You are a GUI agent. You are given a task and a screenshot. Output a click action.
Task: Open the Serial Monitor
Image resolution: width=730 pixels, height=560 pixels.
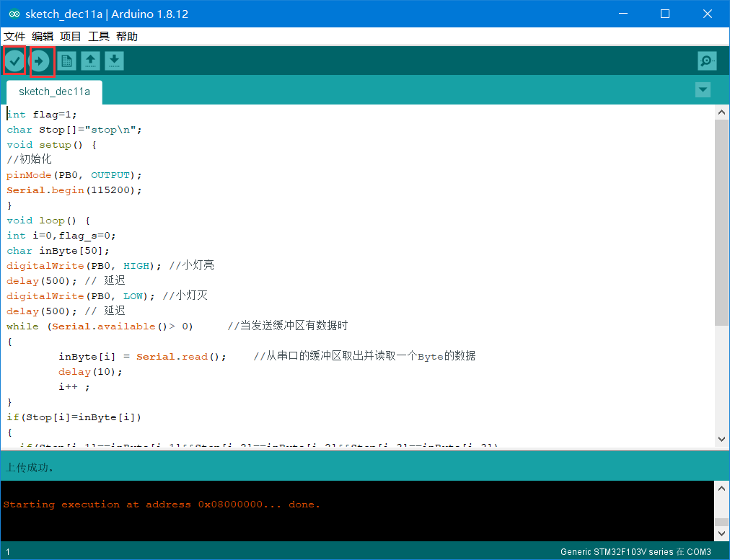(x=707, y=61)
